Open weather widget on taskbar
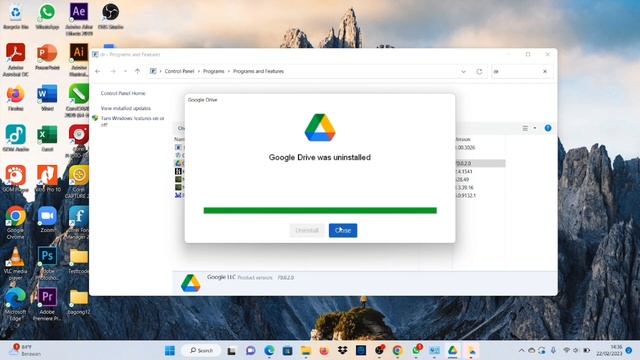 pos(26,350)
